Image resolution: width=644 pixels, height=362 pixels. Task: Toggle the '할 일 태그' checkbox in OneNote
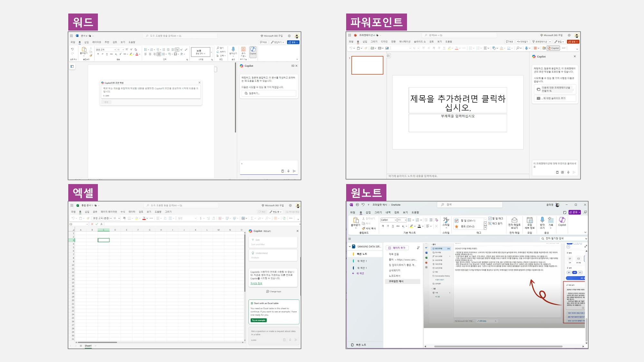[x=490, y=218]
